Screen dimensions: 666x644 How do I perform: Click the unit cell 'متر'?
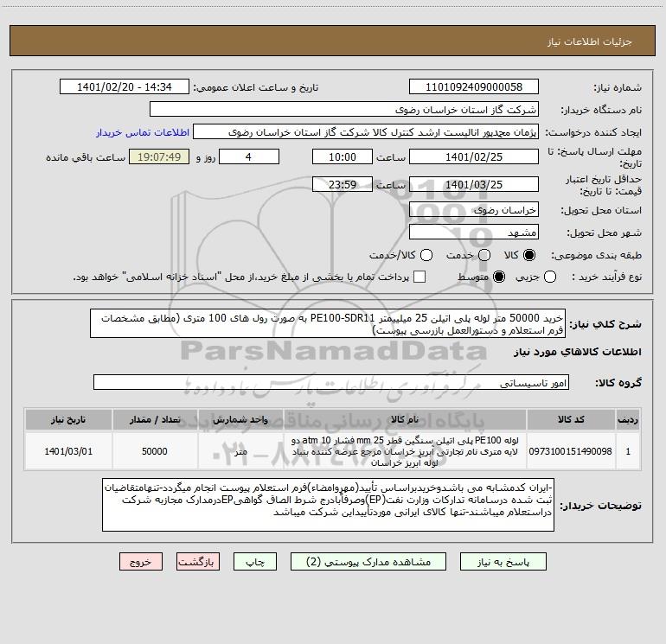(240, 451)
